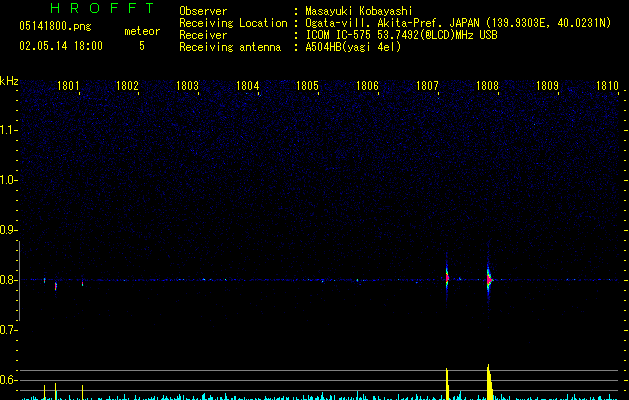
Task: Click the HROFFT title text
Action: (x=103, y=8)
